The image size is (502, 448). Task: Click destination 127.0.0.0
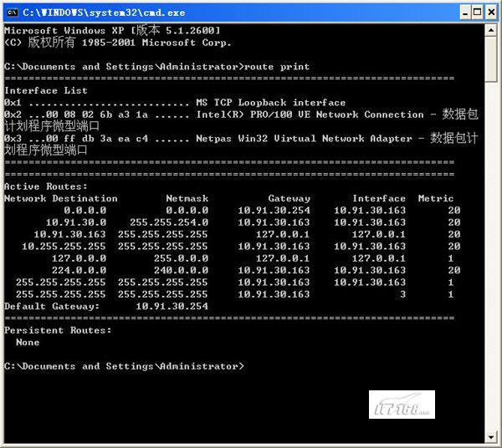(x=79, y=258)
